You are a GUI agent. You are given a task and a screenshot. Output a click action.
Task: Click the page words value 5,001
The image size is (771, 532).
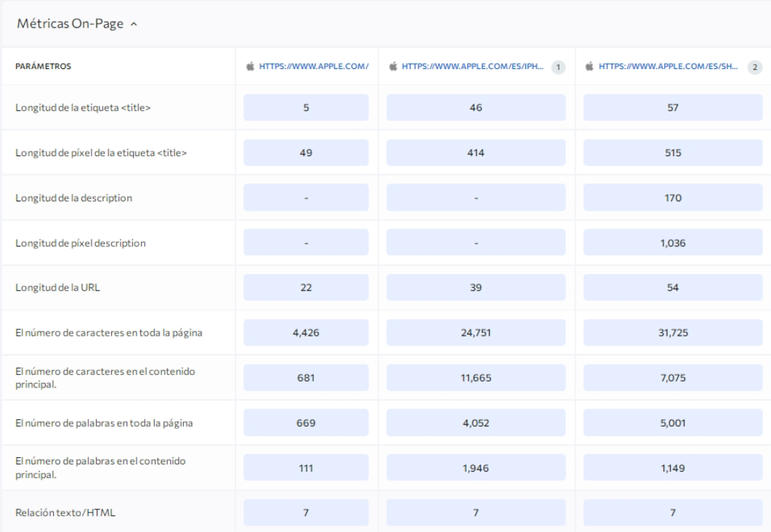tap(673, 423)
